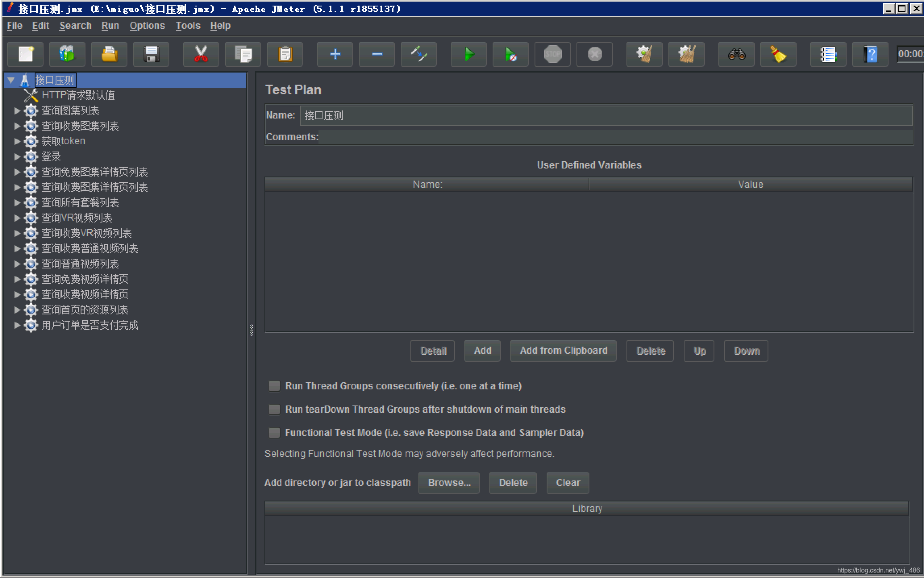Select 查询首页的资源列表 tree item
The width and height of the screenshot is (924, 578).
click(x=85, y=310)
